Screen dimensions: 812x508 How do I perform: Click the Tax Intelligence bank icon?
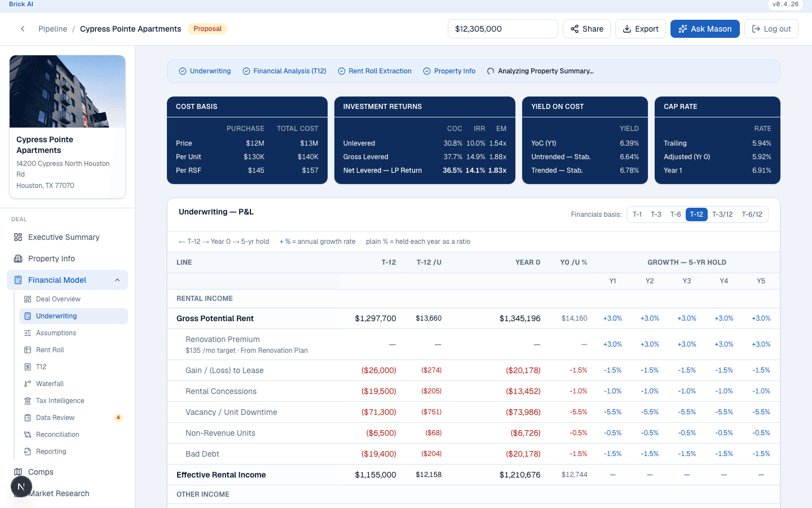(x=28, y=401)
